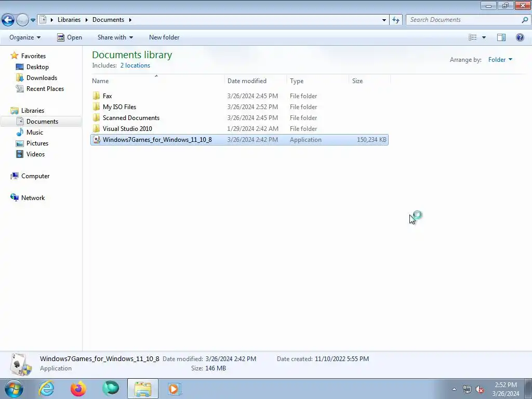Select Libraries in the navigation pane
The height and width of the screenshot is (399, 532).
coord(33,111)
